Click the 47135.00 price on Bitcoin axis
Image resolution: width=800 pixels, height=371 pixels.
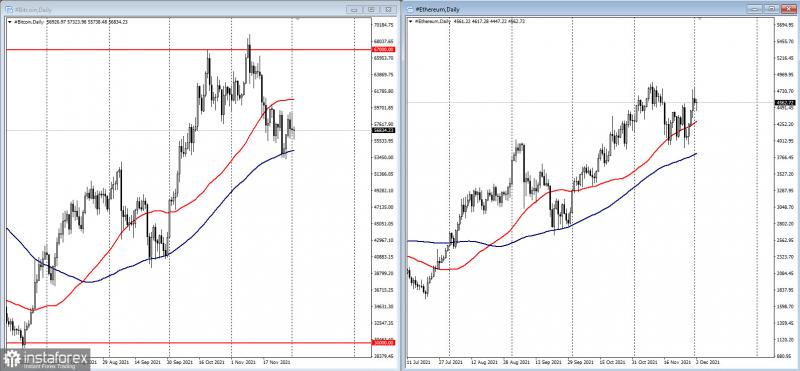(383, 207)
